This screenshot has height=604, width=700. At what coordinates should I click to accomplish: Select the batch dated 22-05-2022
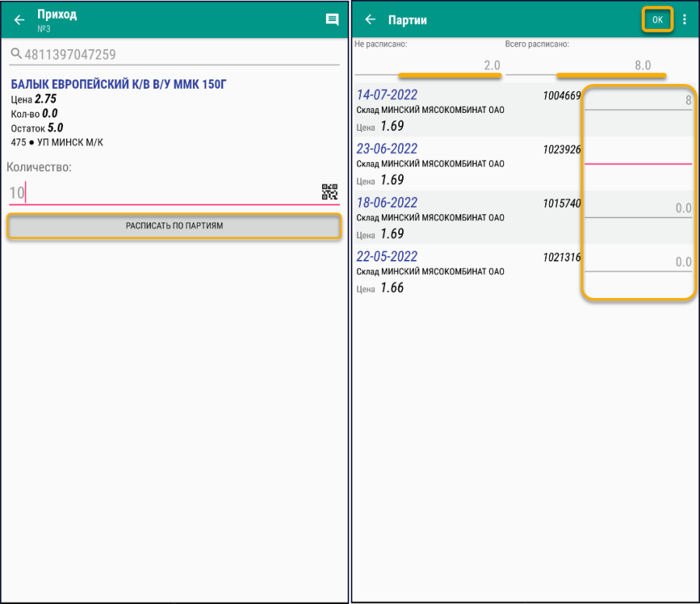pyautogui.click(x=387, y=256)
